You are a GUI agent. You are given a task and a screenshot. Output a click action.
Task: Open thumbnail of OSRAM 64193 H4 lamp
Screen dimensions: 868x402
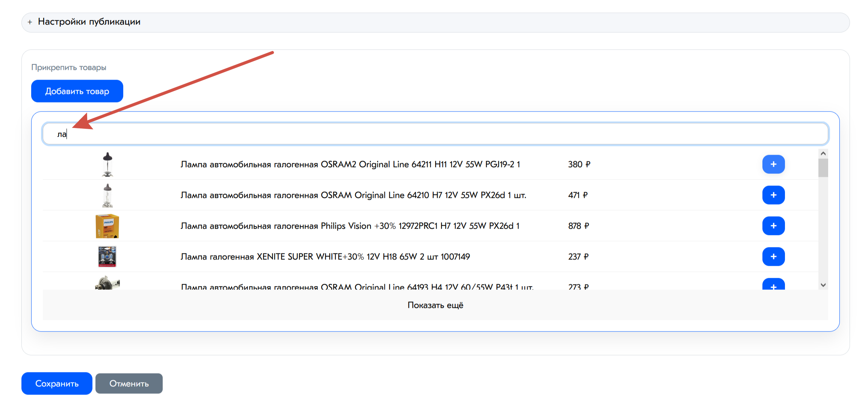point(107,283)
